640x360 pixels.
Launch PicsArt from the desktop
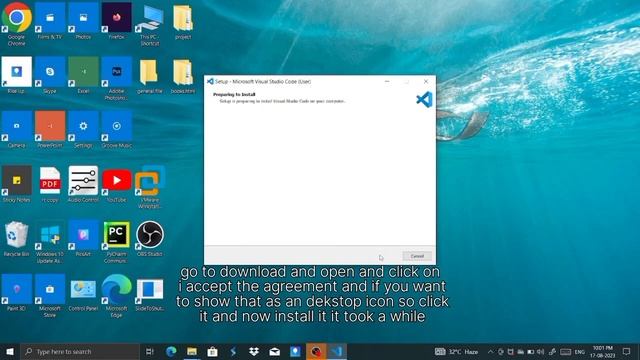(83, 238)
